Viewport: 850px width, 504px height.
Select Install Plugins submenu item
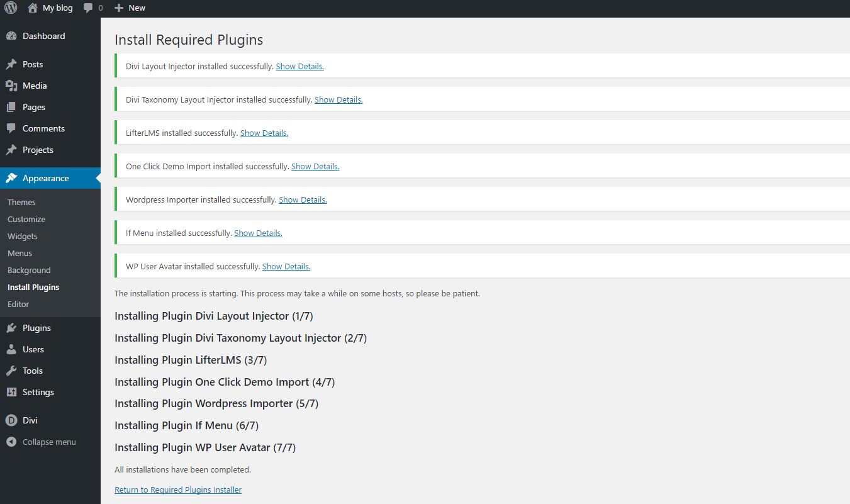coord(33,287)
